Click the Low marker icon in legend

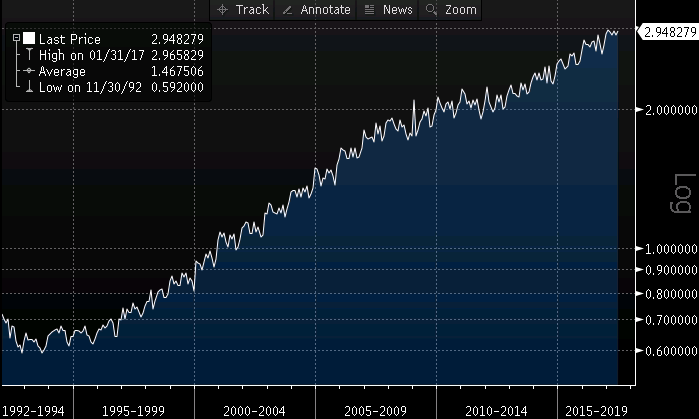29,86
